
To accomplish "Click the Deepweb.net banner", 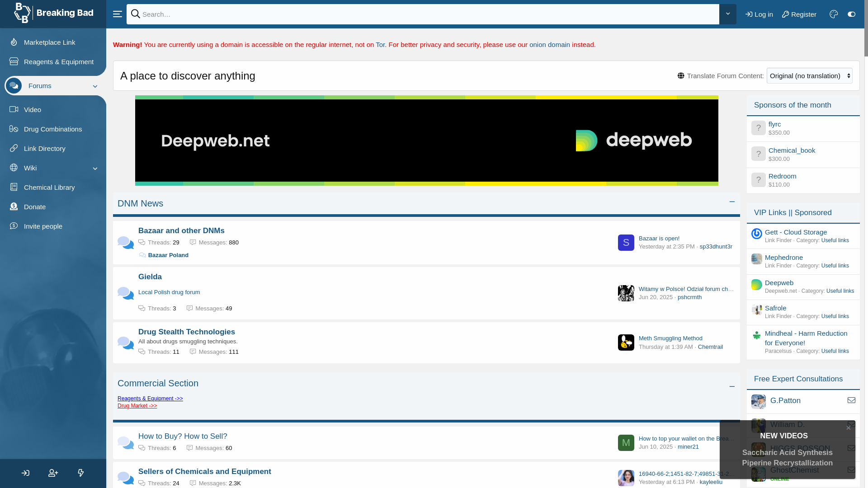I will [x=427, y=141].
